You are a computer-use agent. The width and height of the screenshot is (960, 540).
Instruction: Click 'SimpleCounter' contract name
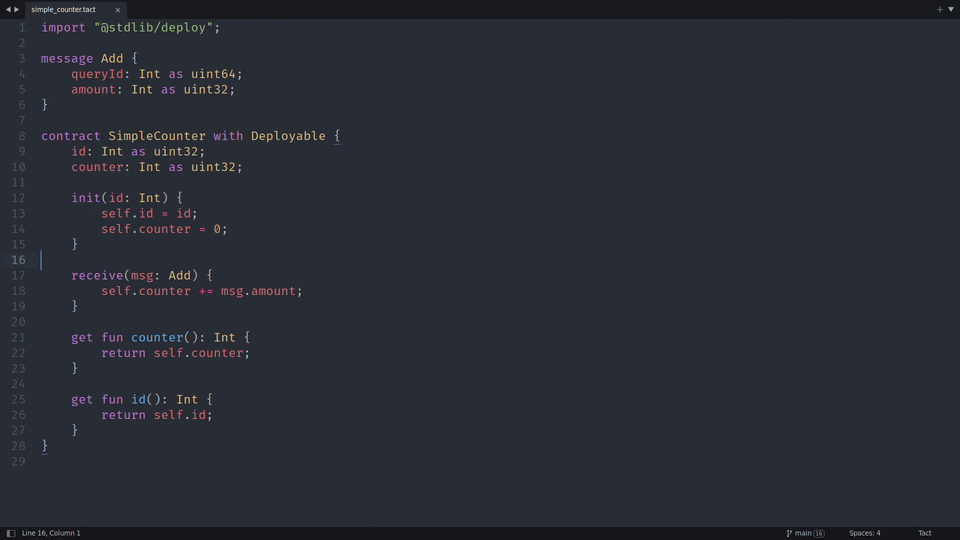pyautogui.click(x=157, y=136)
